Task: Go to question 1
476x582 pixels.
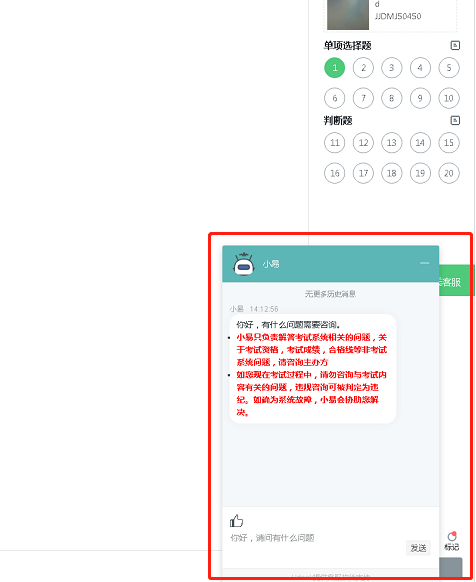Action: point(335,68)
